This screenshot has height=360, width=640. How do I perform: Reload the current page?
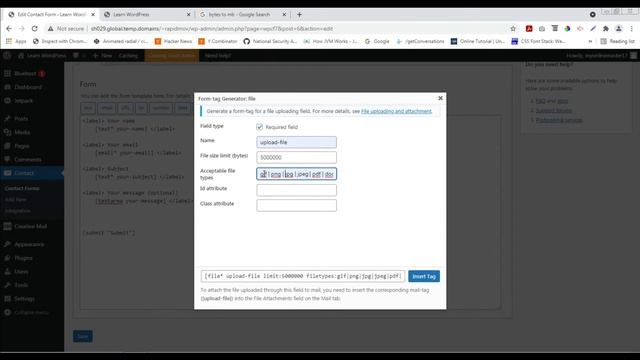[35, 29]
